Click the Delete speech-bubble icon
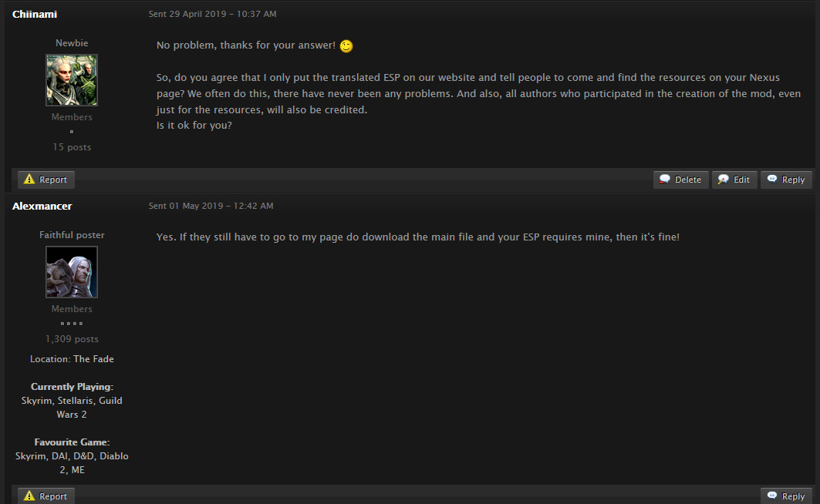 click(x=665, y=179)
